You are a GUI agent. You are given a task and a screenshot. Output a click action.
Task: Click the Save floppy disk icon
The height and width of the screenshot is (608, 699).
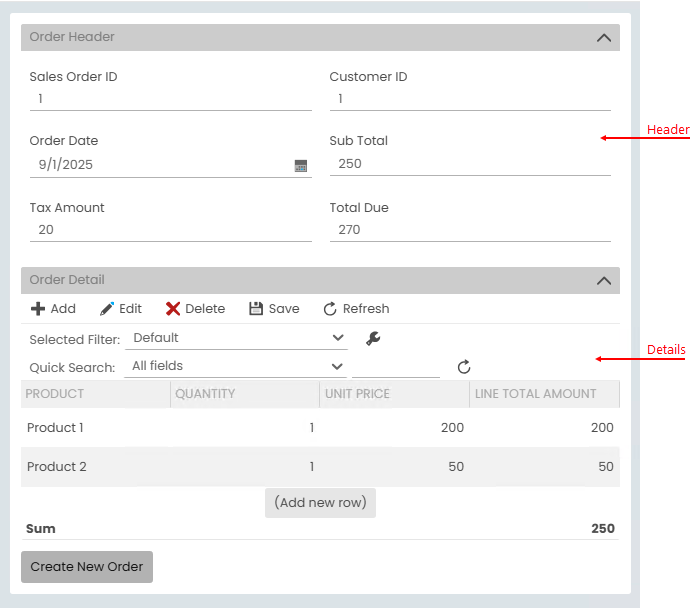(x=256, y=309)
